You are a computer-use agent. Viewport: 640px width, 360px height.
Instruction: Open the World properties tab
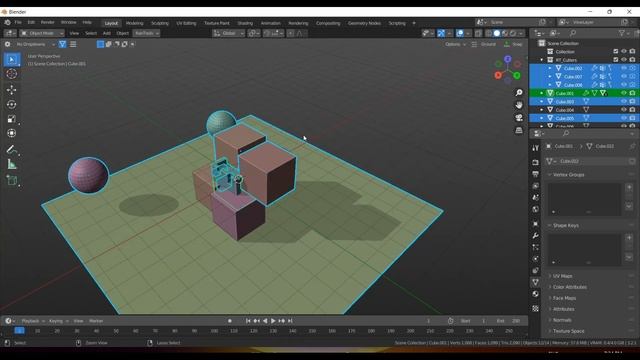pos(536,209)
